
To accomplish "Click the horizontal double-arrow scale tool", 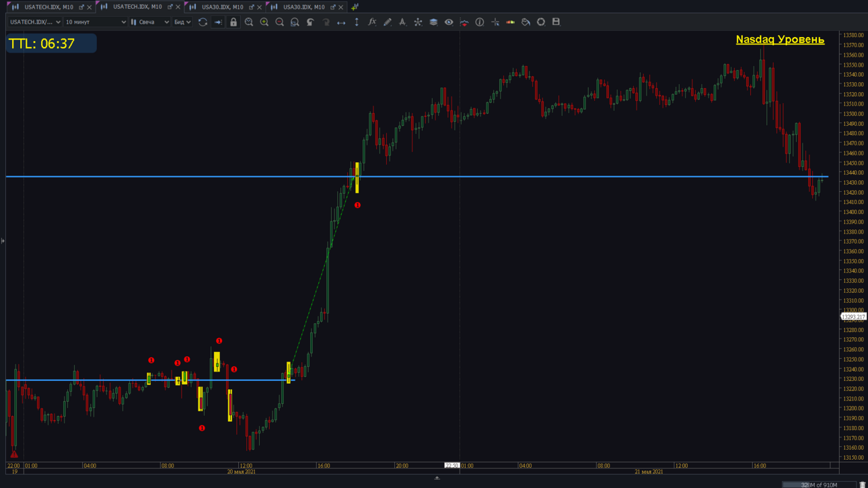I will coord(341,22).
